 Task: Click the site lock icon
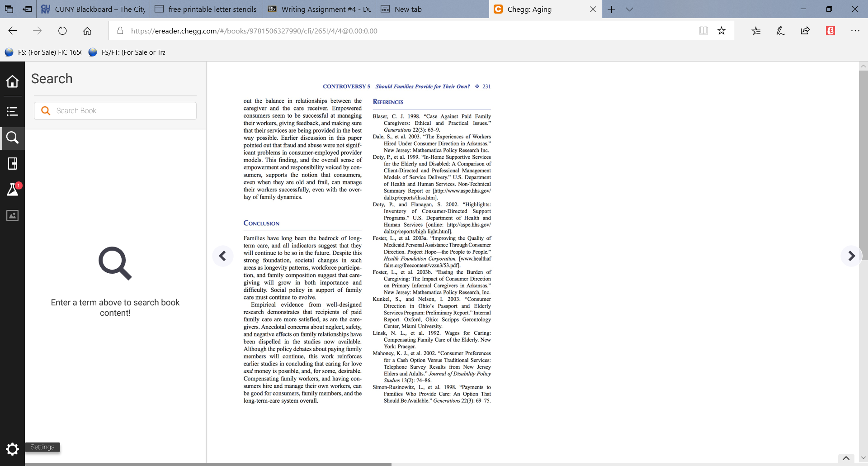tap(120, 31)
